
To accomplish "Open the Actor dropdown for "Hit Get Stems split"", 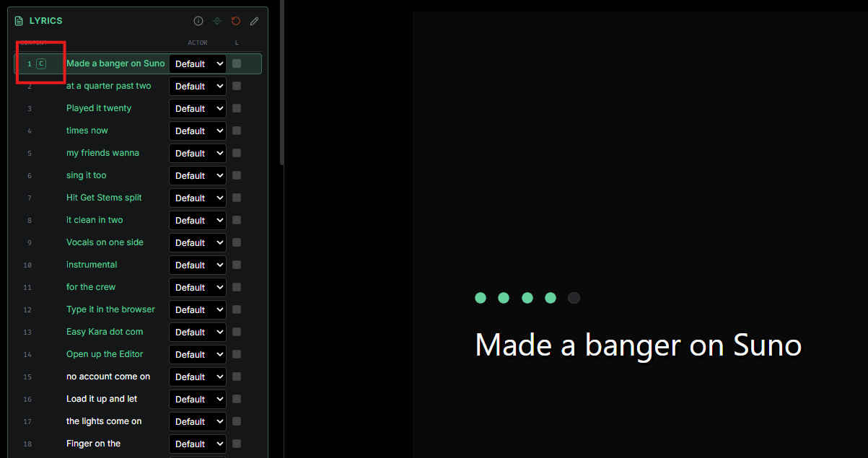I will [198, 198].
